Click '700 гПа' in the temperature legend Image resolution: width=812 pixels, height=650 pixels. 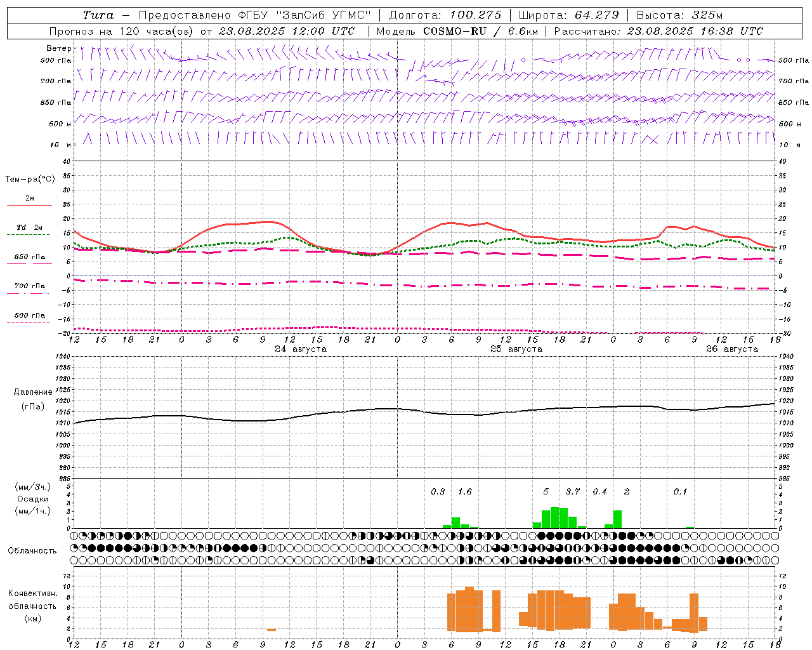click(30, 286)
